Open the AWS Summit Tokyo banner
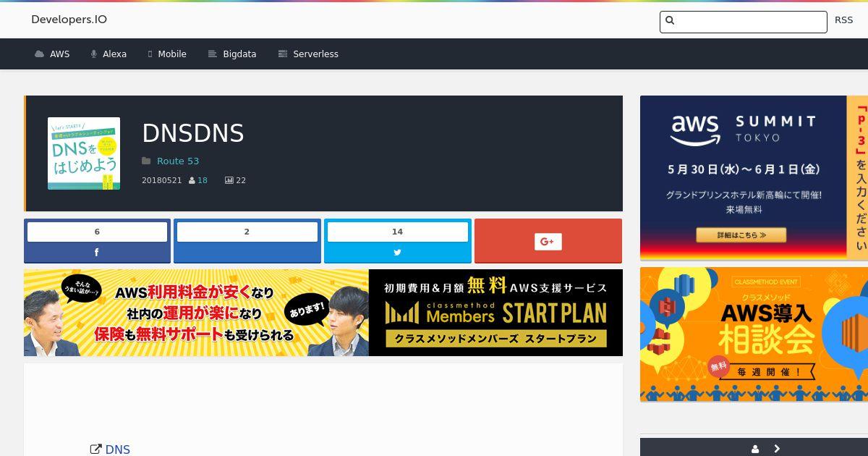Viewport: 868px width, 456px height. click(754, 178)
